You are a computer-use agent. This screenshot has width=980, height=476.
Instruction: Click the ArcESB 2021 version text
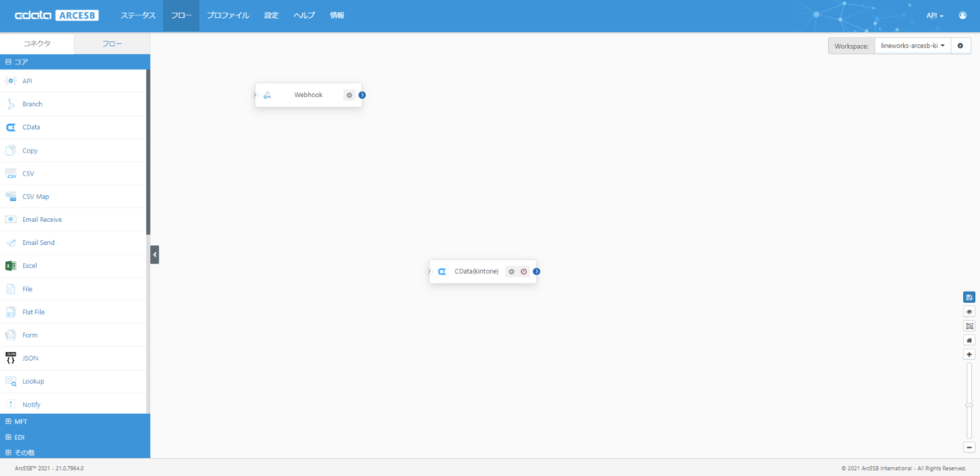49,468
